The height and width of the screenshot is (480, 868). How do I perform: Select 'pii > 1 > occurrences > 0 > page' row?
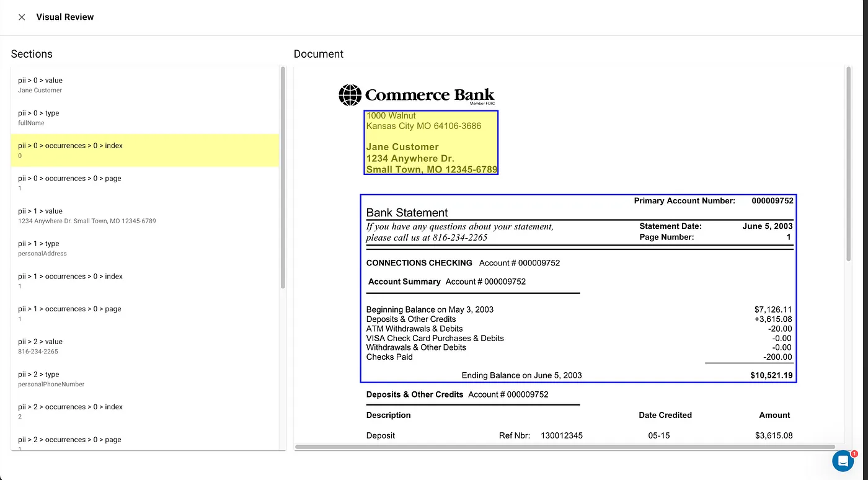pos(145,314)
